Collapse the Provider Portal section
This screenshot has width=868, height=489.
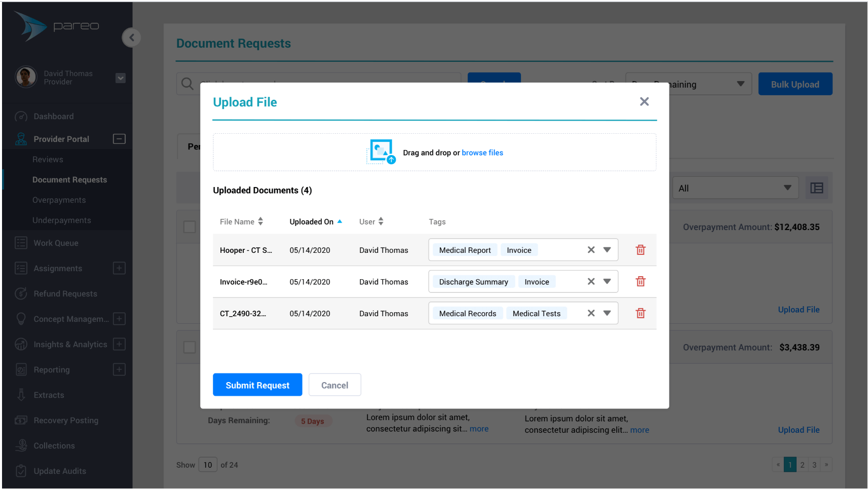click(119, 139)
